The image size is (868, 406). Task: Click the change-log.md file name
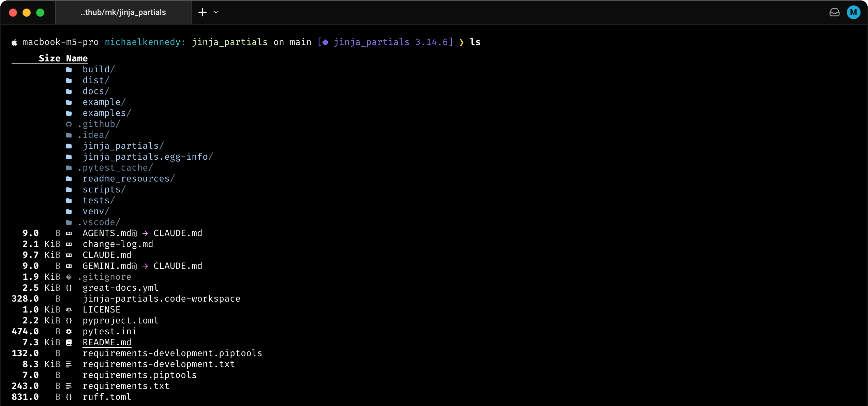(x=118, y=244)
